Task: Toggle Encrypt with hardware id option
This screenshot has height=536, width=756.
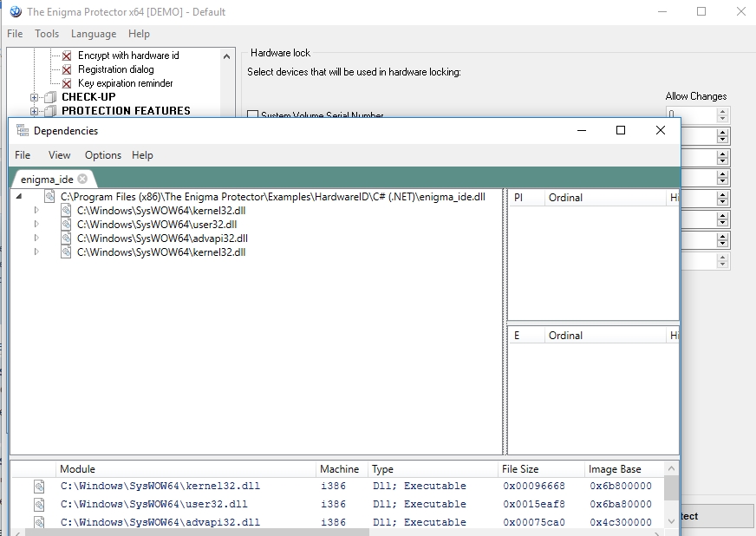Action: (x=67, y=56)
